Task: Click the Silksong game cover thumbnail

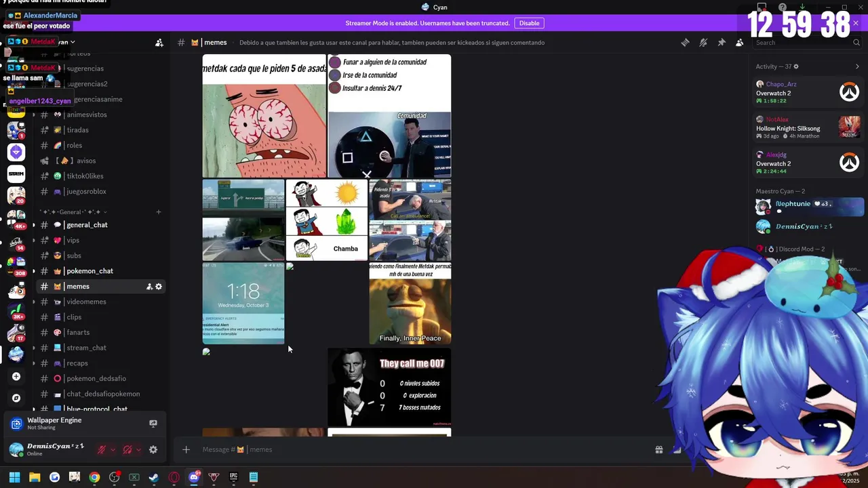Action: tap(849, 127)
